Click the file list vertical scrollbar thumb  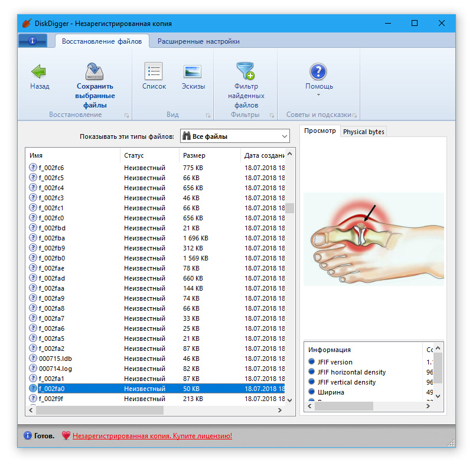(289, 208)
